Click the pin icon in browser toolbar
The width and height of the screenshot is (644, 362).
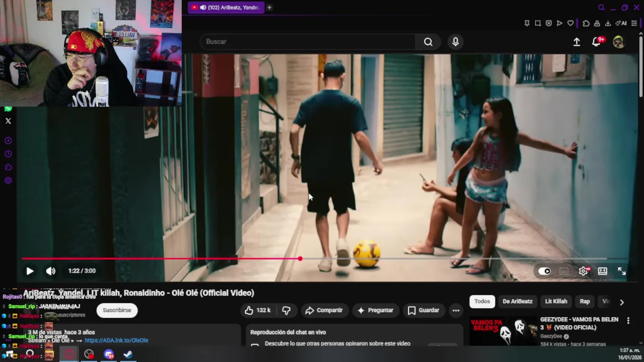[527, 23]
